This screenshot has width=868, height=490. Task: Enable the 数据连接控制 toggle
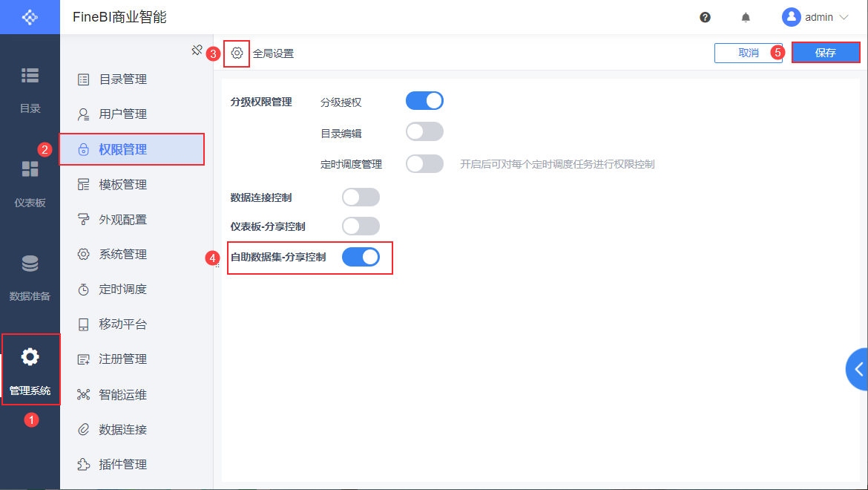(361, 197)
